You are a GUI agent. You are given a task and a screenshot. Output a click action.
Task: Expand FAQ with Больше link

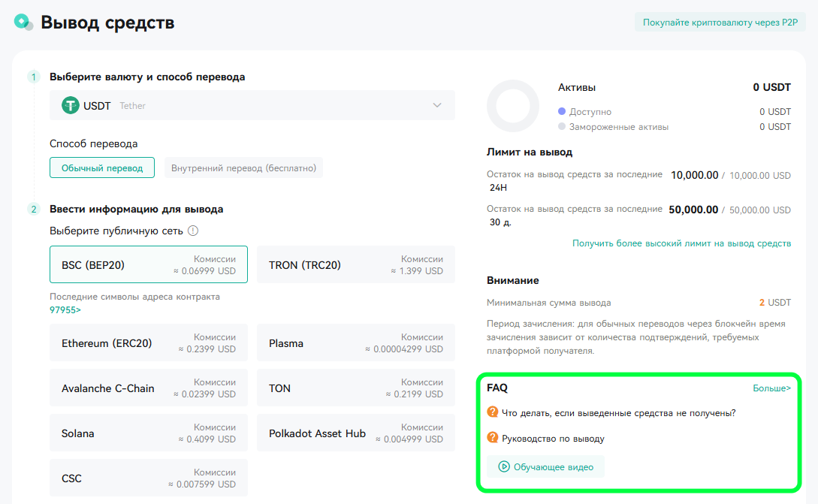tap(771, 388)
